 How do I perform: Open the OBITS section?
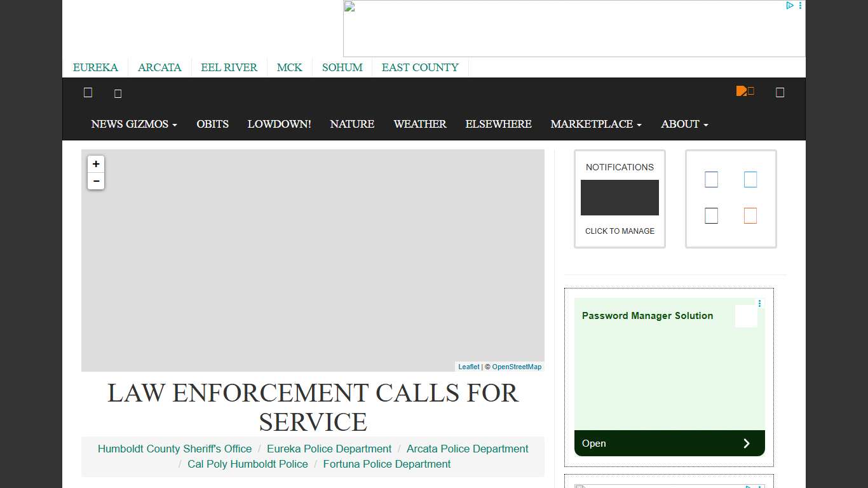coord(212,124)
